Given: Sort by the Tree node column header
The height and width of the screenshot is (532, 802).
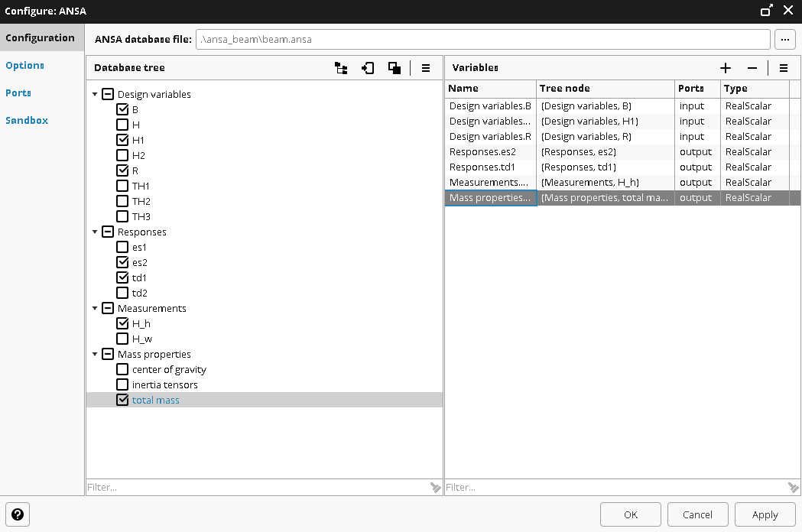Looking at the screenshot, I should [x=606, y=89].
